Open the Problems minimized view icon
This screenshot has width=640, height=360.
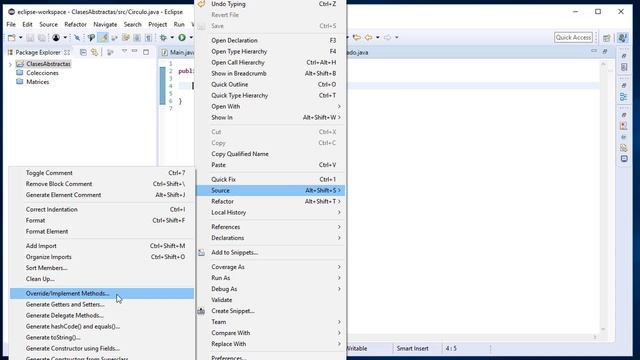click(x=624, y=126)
